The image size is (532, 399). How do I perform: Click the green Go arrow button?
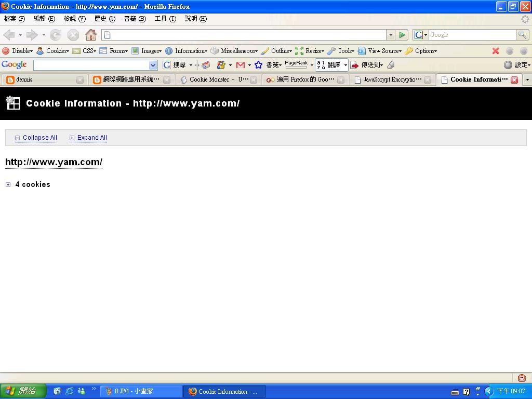402,35
